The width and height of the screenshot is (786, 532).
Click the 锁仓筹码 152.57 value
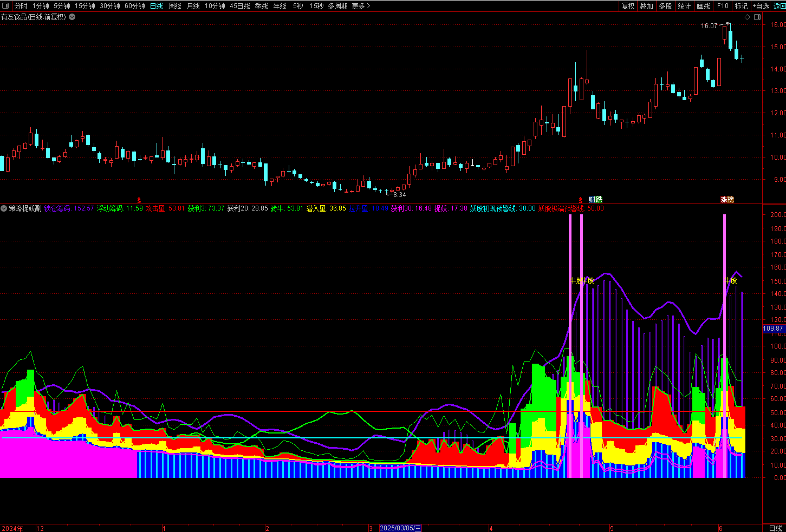click(x=69, y=208)
